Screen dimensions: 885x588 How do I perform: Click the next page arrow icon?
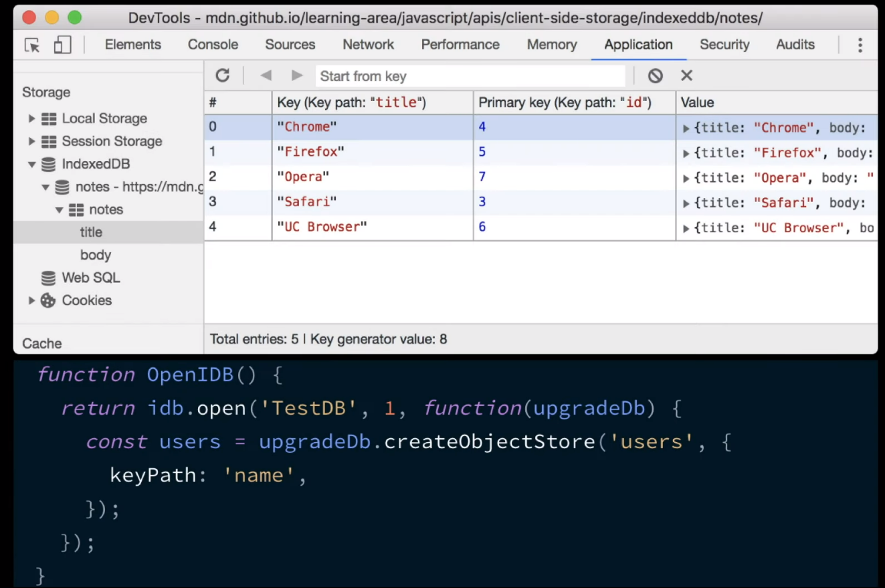click(x=297, y=76)
